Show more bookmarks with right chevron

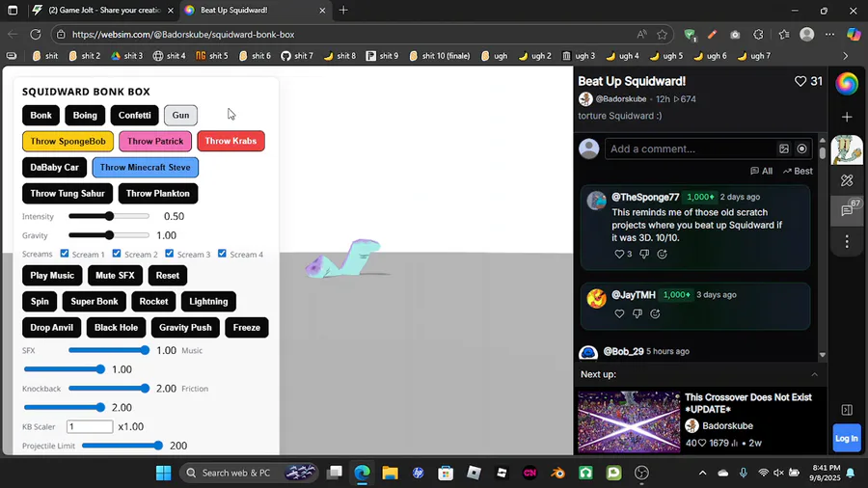(x=845, y=56)
